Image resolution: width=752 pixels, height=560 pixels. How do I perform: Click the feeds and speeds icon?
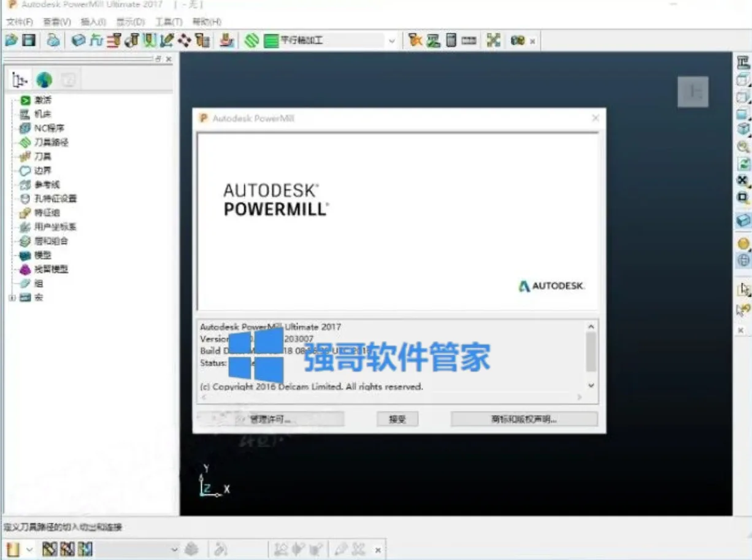click(x=96, y=40)
